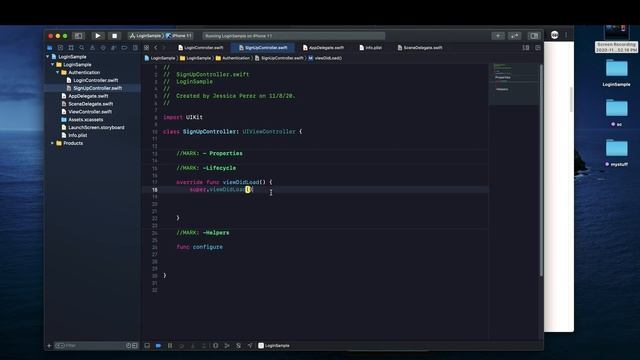Click LoginSample process in debug bar

pyautogui.click(x=274, y=346)
